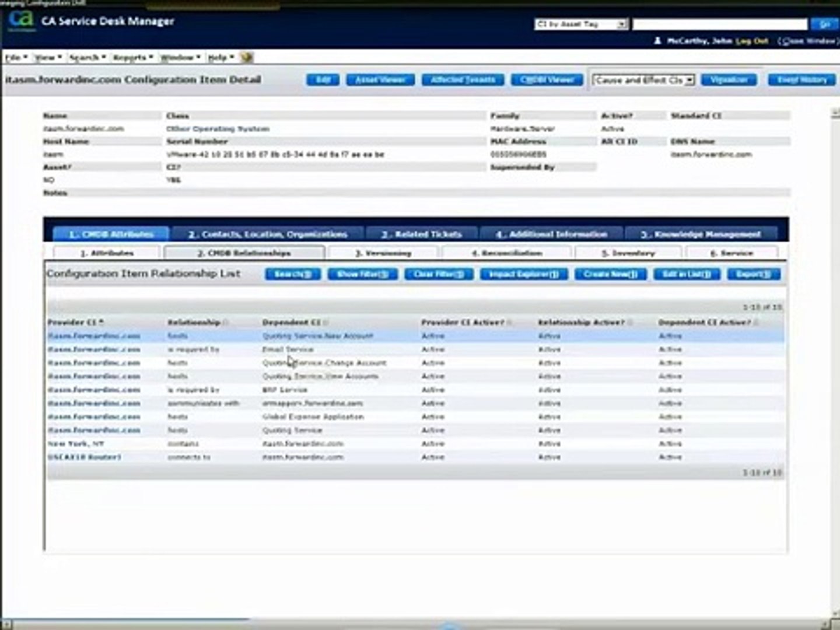Click the Go button

point(824,24)
